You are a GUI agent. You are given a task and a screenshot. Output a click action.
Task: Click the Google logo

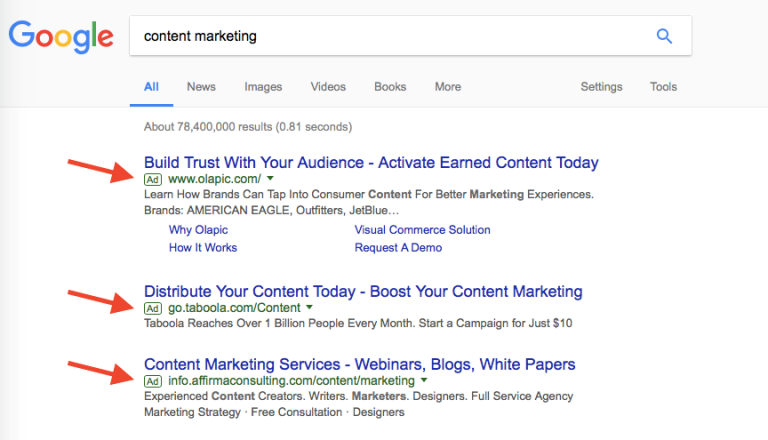point(60,37)
